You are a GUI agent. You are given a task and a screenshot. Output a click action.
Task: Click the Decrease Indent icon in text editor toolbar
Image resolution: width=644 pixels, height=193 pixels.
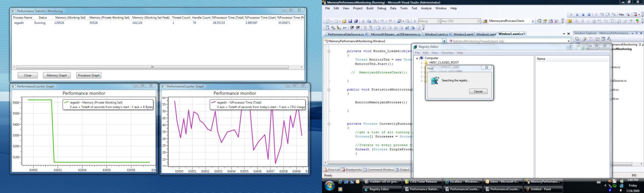click(x=352, y=28)
